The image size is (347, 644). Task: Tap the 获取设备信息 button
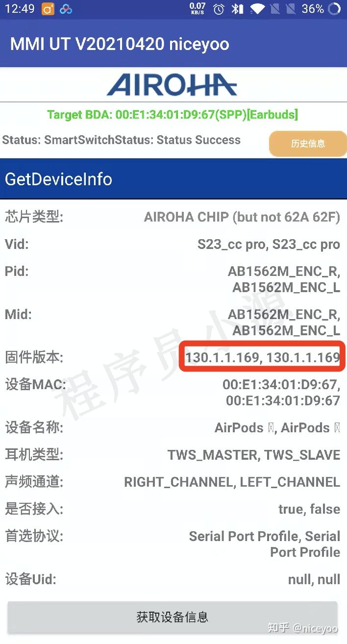point(173,617)
